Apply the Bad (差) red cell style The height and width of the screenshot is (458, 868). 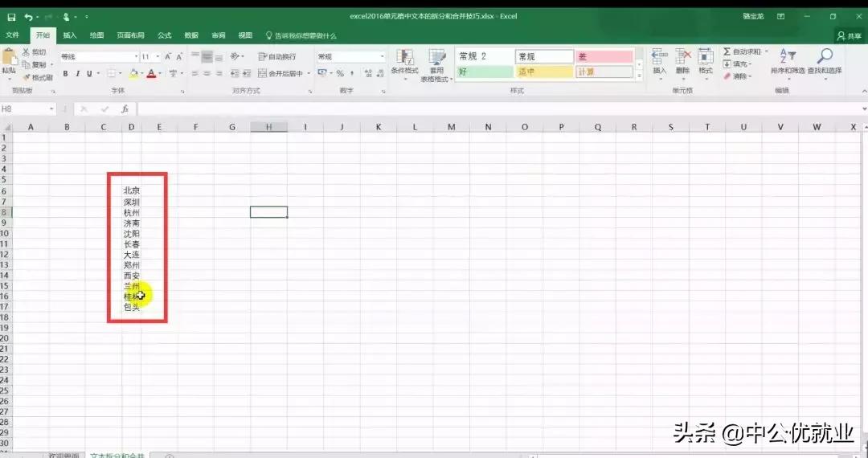tap(604, 57)
